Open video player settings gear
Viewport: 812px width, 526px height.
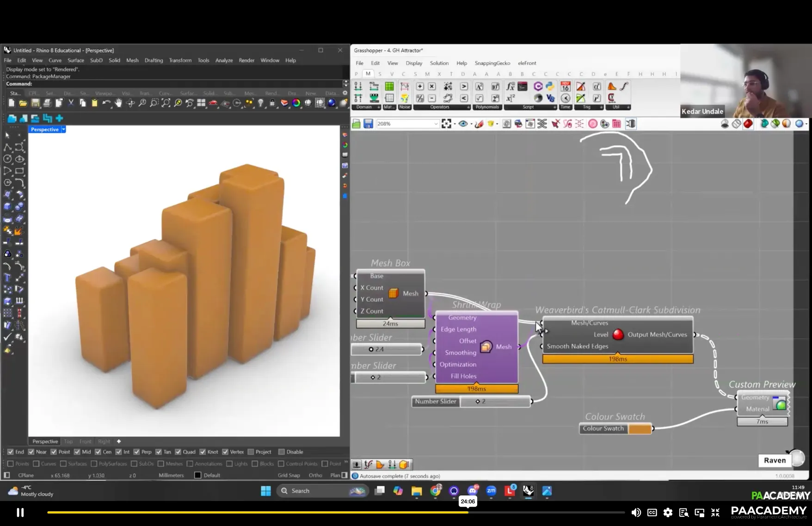pyautogui.click(x=668, y=512)
